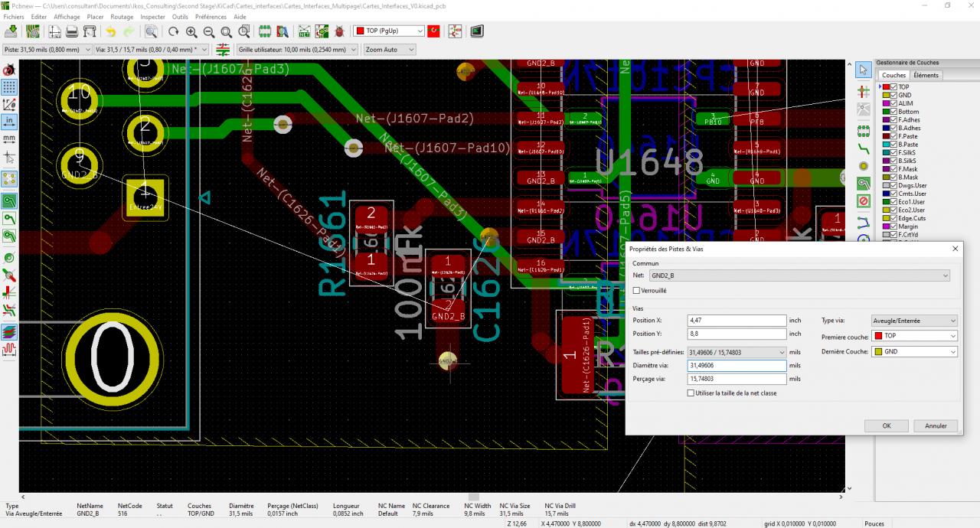Open the Routage menu
The height and width of the screenshot is (528, 980).
click(122, 16)
